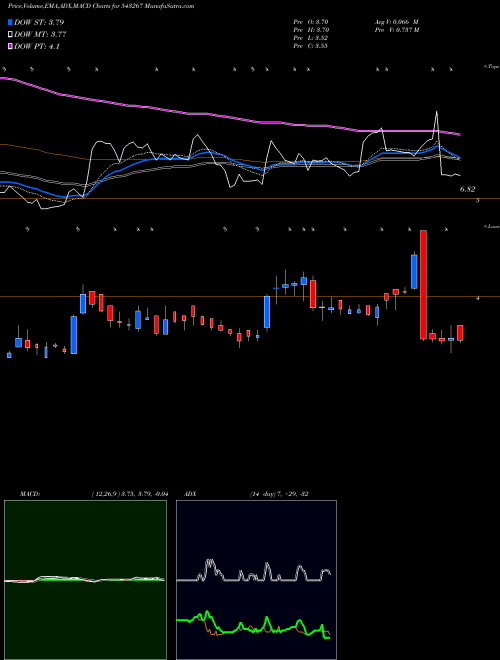Click the 'Avg V: 0.066 M' value
The height and width of the screenshot is (660, 500).
396,21
